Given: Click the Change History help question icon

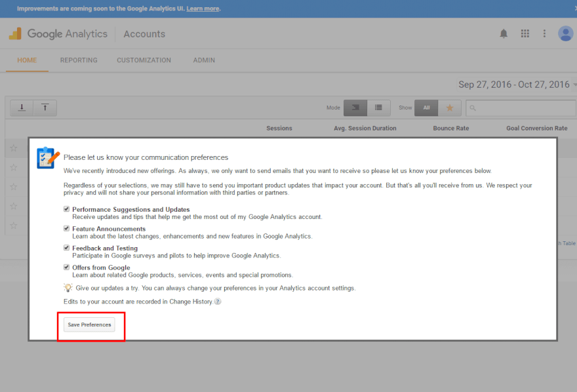Looking at the screenshot, I should [218, 302].
